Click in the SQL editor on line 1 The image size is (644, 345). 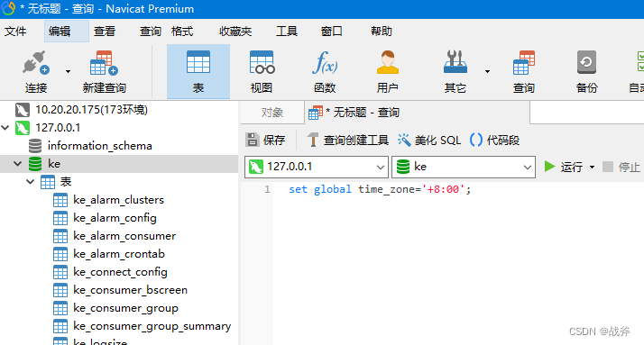click(380, 189)
